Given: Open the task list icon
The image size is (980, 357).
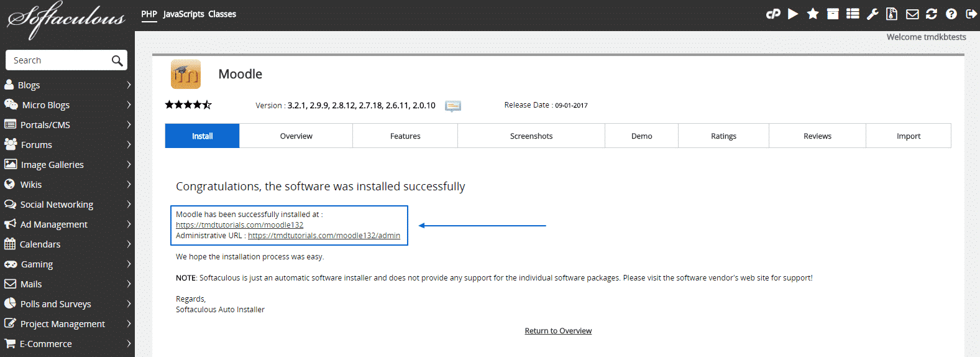Looking at the screenshot, I should tap(853, 14).
